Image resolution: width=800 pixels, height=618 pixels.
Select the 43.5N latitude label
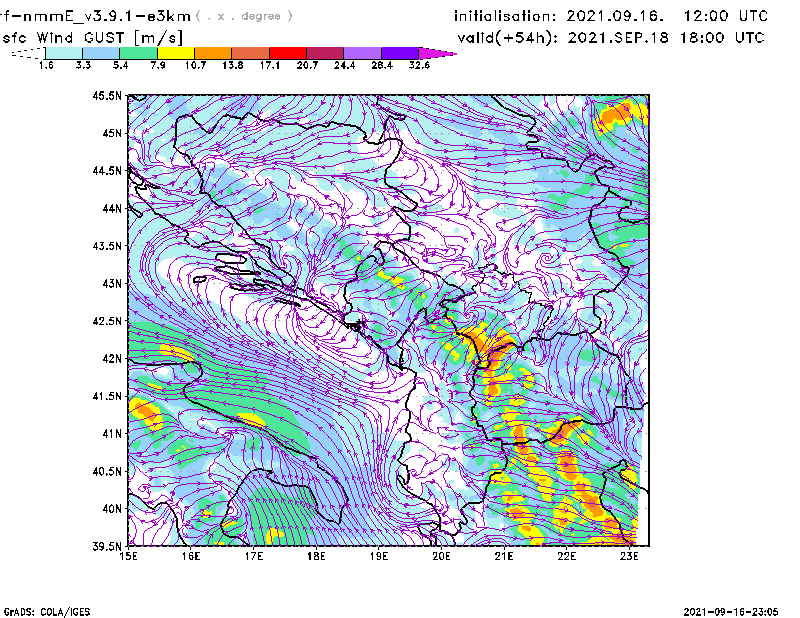point(108,246)
